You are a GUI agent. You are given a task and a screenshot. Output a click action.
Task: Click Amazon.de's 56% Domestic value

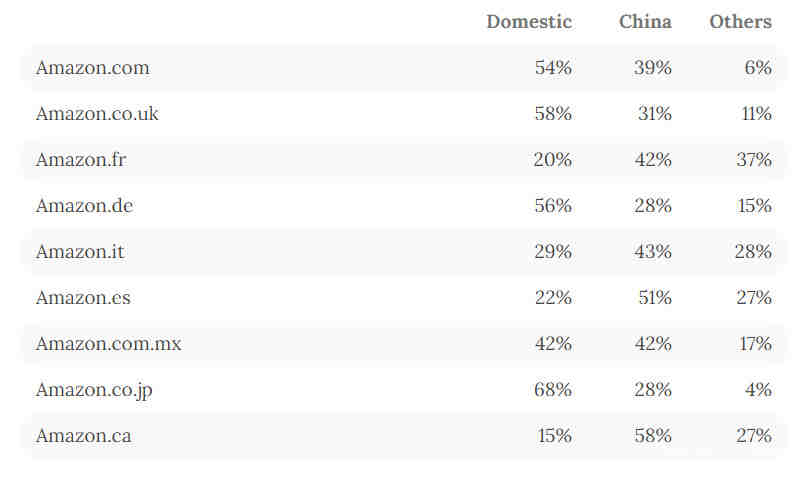coord(553,205)
